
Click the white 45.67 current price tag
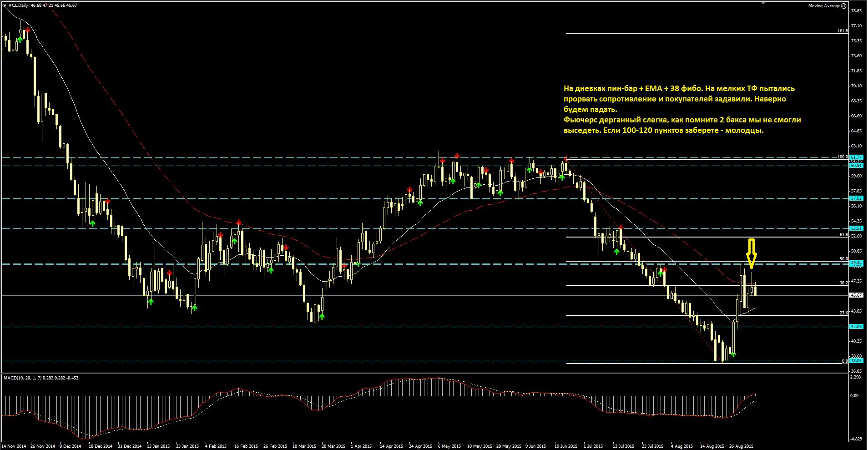click(x=856, y=295)
